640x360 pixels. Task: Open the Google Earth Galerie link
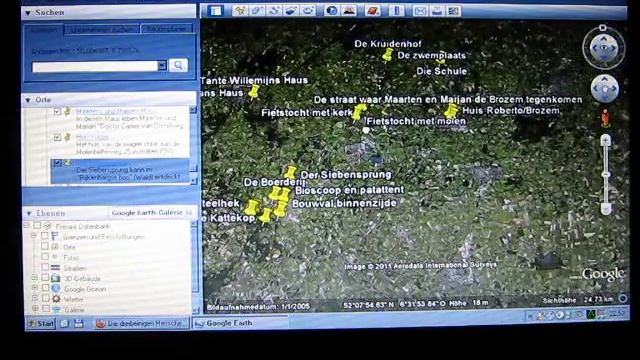151,213
